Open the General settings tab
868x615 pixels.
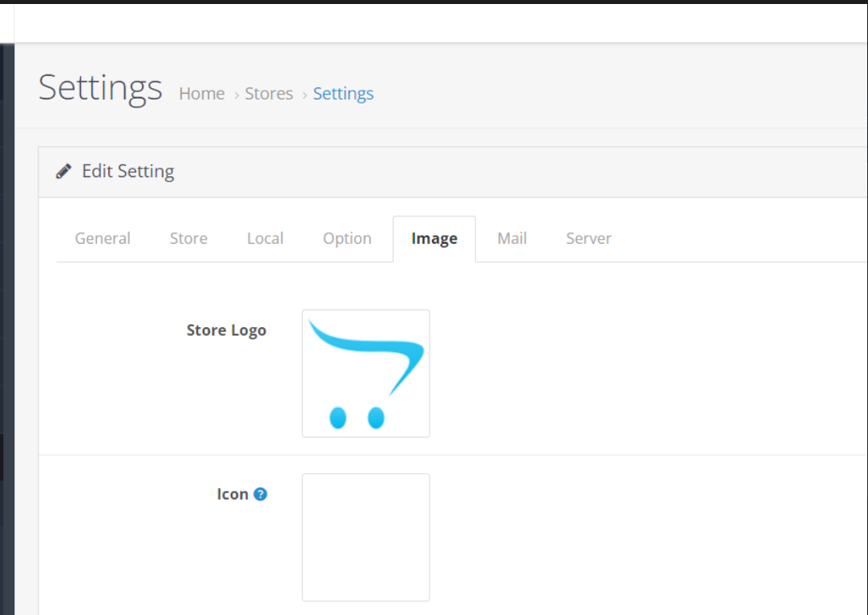coord(103,238)
